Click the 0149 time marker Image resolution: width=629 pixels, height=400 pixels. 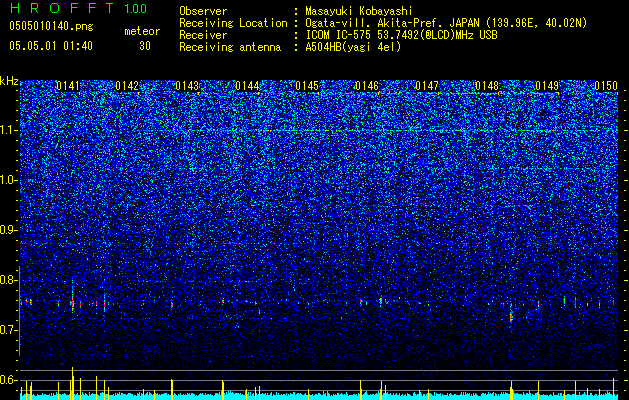pos(547,86)
